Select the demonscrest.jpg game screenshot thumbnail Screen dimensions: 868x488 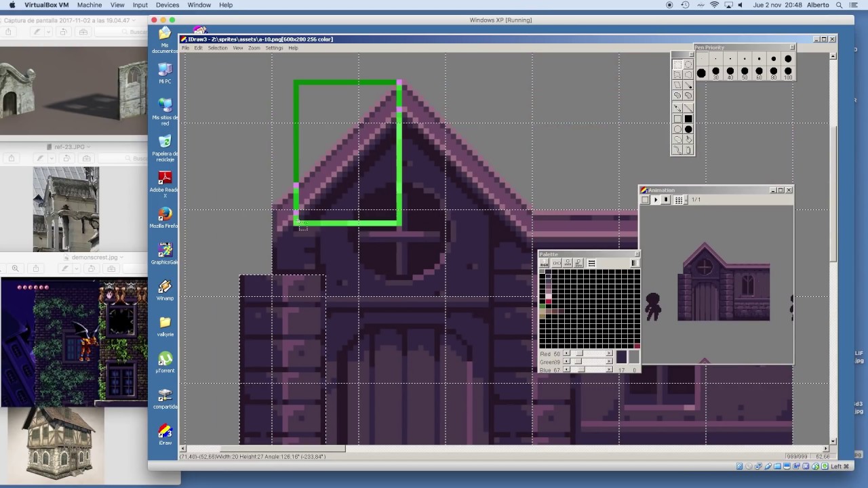[74, 342]
